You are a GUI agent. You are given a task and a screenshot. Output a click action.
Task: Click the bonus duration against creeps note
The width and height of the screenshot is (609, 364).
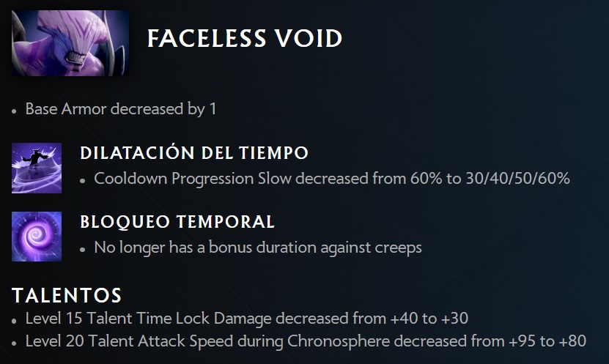point(257,247)
